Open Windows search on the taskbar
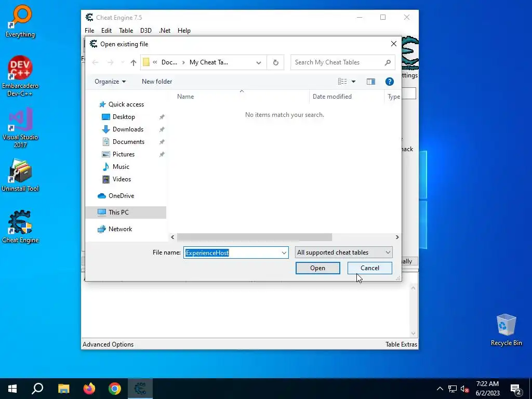The height and width of the screenshot is (399, 532). pos(37,389)
